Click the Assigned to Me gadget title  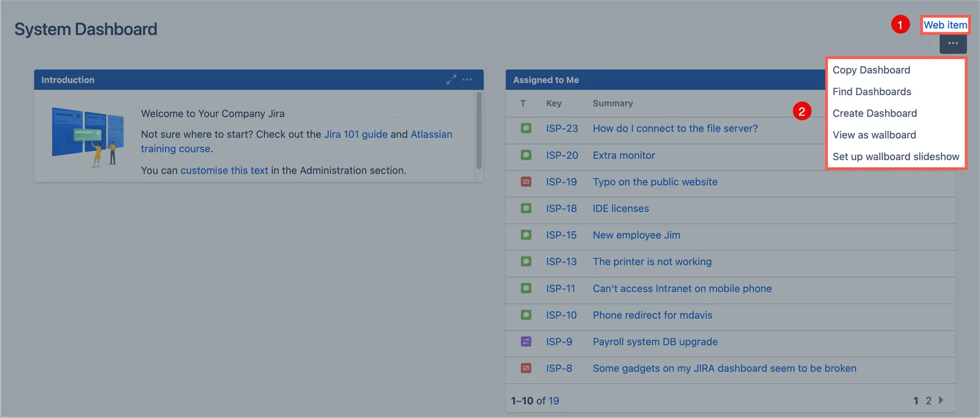tap(546, 80)
